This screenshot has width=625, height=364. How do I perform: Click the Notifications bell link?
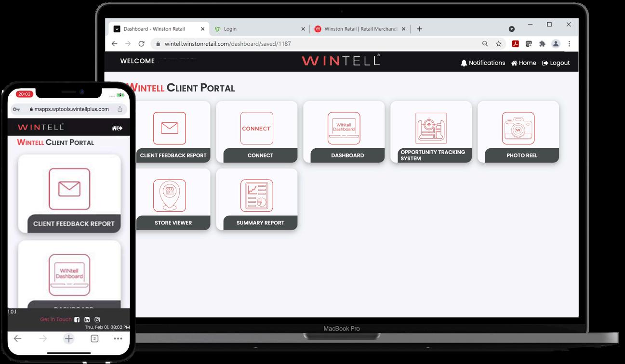tap(483, 63)
